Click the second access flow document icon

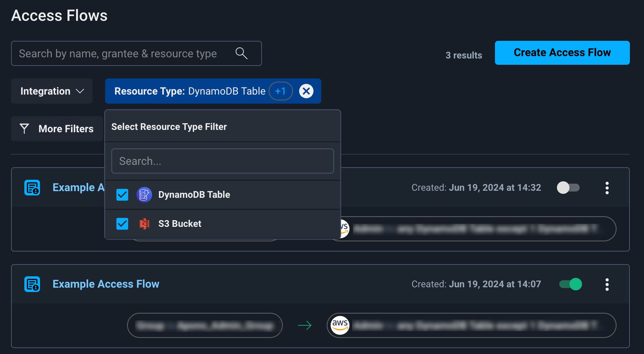tap(32, 284)
